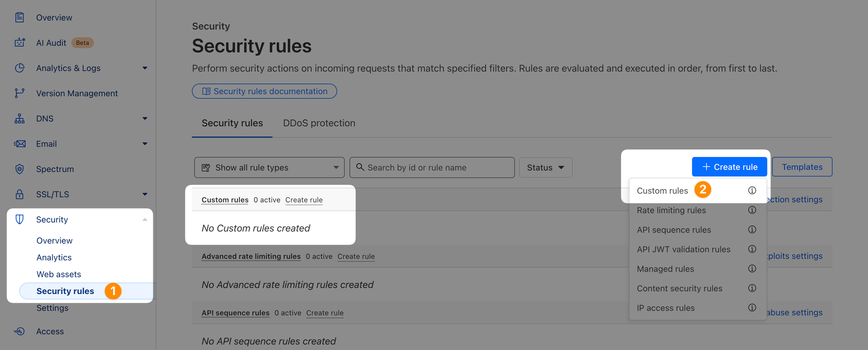868x350 pixels.
Task: Open Web assets in sidebar
Action: coord(59,274)
